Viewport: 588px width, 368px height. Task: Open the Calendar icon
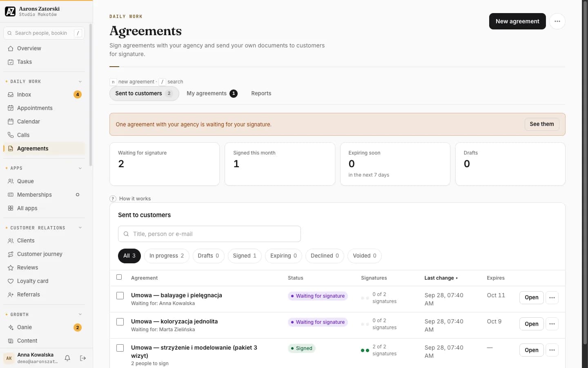[11, 122]
